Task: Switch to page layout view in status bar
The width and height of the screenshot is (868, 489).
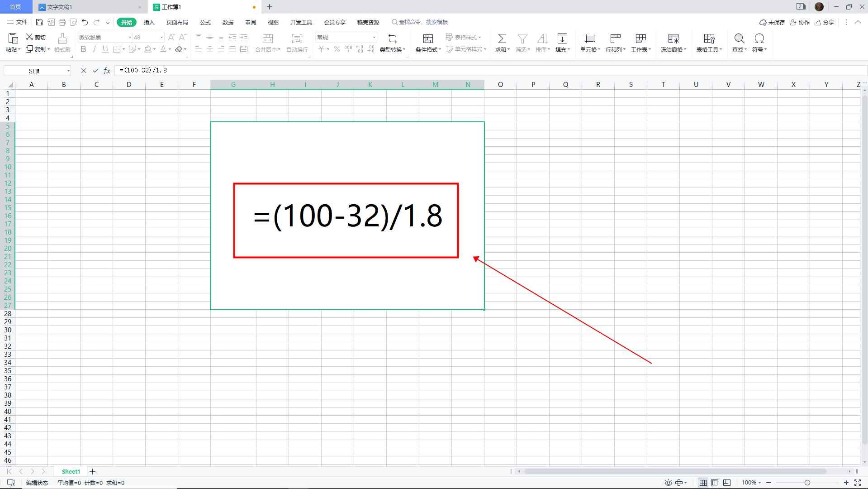Action: click(715, 483)
